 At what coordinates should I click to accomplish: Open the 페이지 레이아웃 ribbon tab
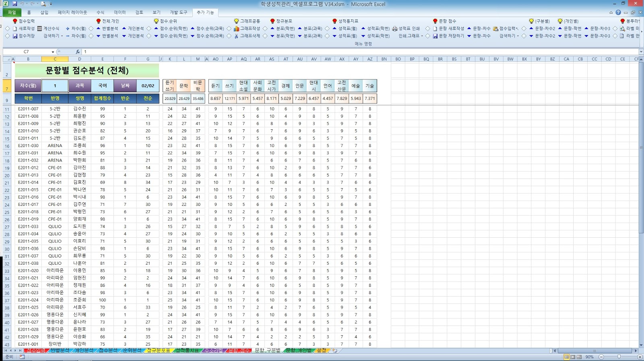click(72, 12)
